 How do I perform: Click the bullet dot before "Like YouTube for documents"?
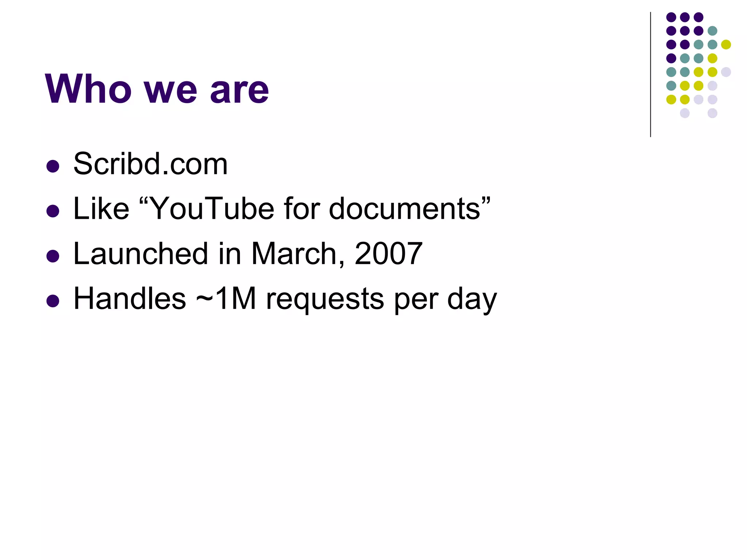(x=53, y=211)
